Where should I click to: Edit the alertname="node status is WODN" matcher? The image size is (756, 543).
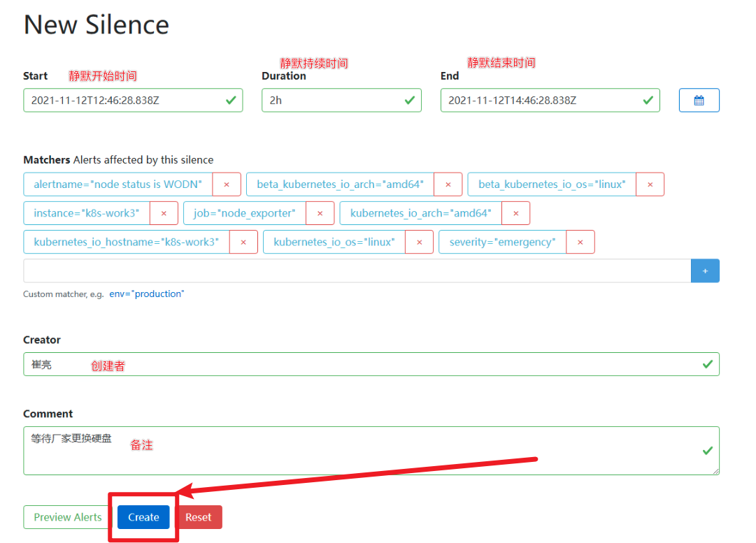tap(117, 184)
